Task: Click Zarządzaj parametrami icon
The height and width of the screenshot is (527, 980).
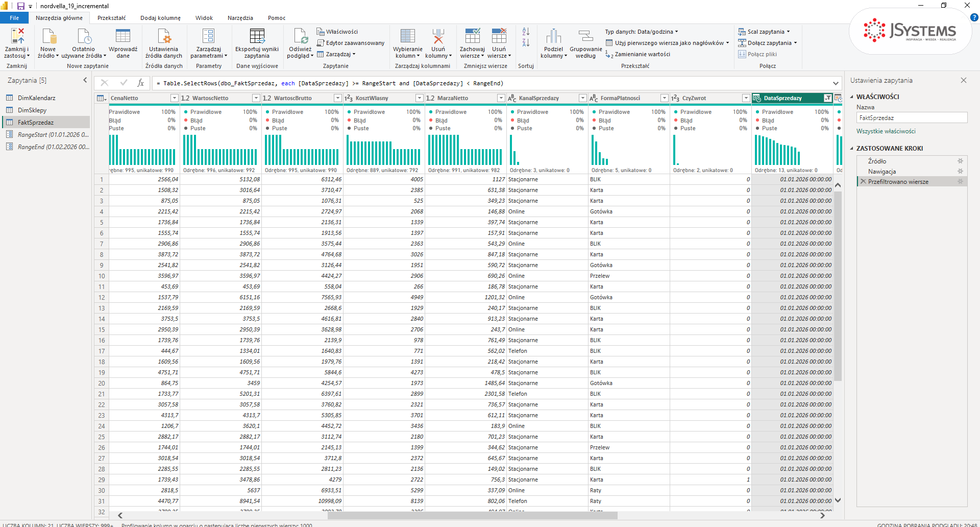Action: pyautogui.click(x=208, y=36)
